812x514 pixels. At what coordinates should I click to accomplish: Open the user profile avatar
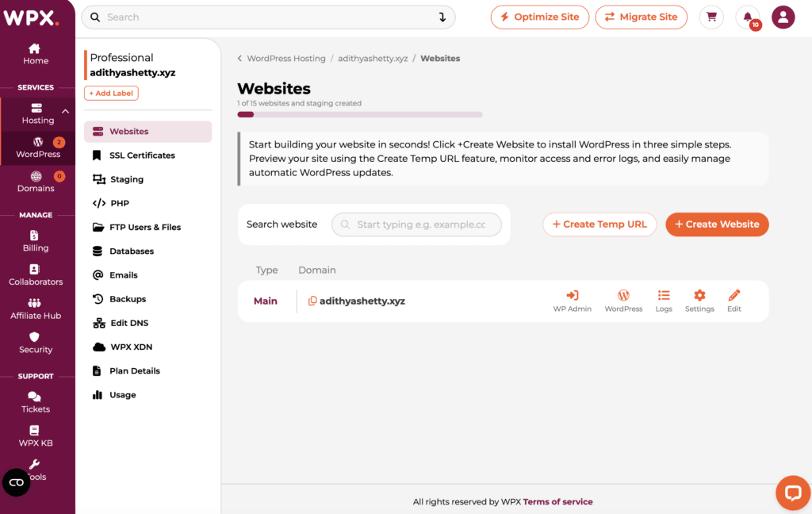click(x=783, y=17)
